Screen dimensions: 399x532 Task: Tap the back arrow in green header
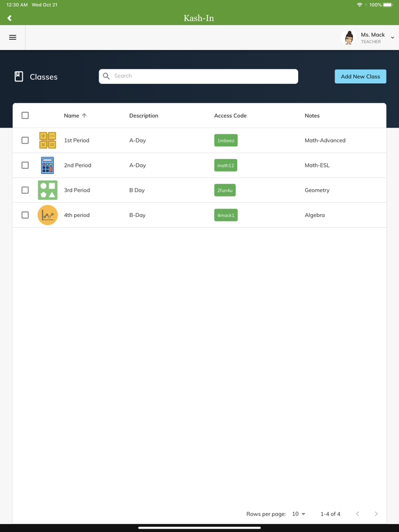point(10,18)
